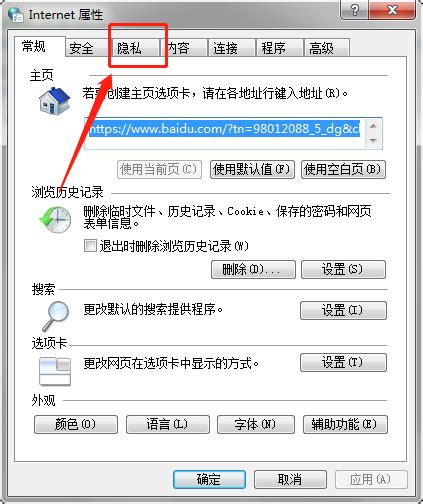Open the 颜色(O) appearance button
This screenshot has height=504, width=423.
(x=76, y=424)
